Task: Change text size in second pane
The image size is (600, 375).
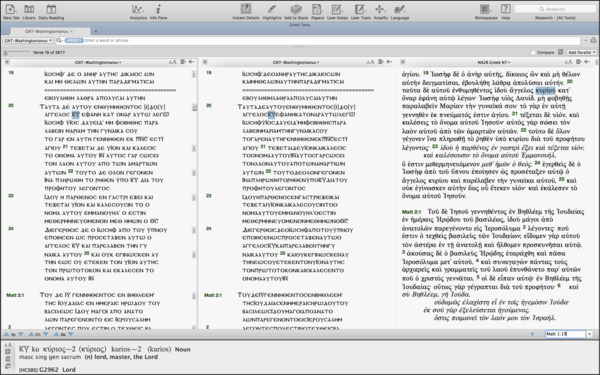Action: pyautogui.click(x=370, y=62)
